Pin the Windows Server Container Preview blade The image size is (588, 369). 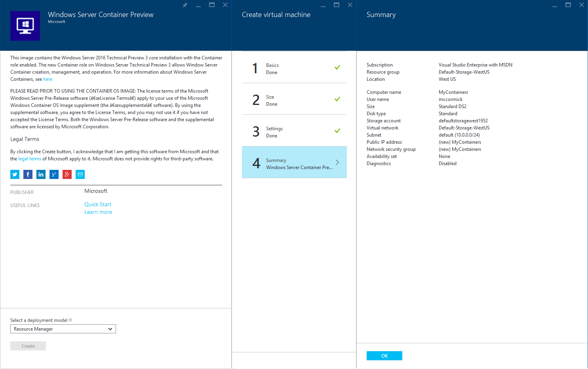pos(185,5)
